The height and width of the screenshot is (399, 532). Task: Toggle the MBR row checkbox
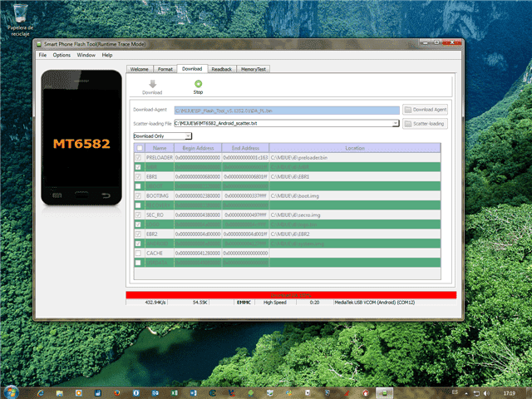tap(138, 167)
